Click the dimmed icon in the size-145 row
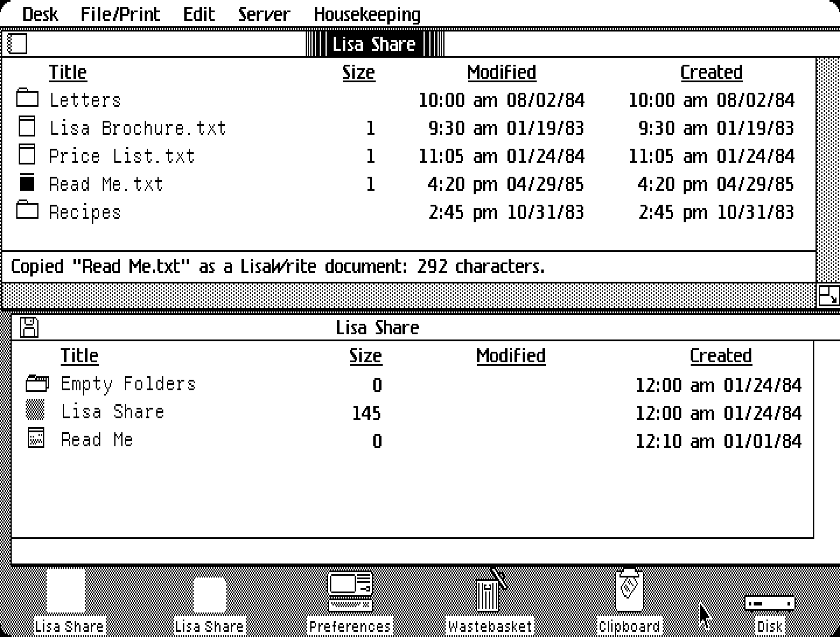This screenshot has width=840, height=637. point(36,410)
